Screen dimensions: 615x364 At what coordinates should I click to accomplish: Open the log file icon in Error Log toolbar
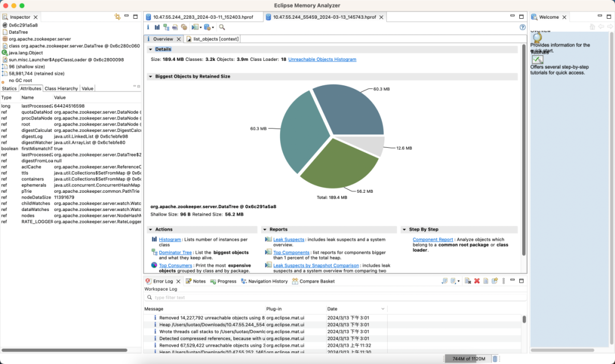[486, 281]
